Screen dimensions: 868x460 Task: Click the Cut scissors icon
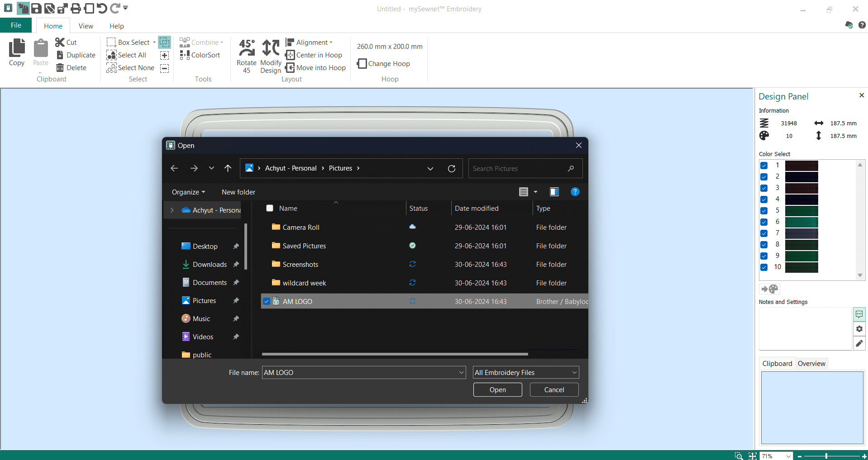(x=60, y=42)
